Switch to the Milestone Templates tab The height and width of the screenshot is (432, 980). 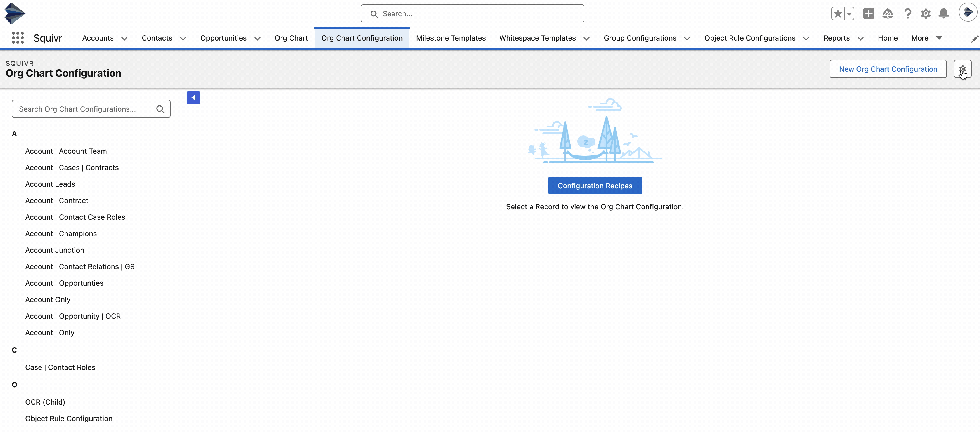coord(450,38)
